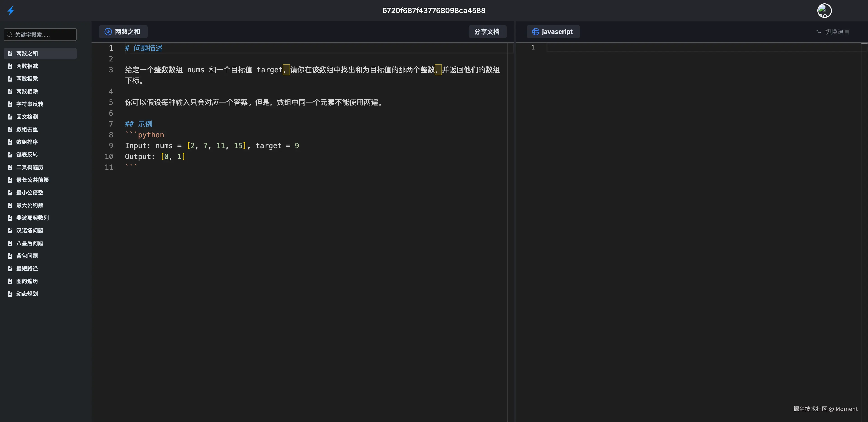Image resolution: width=868 pixels, height=422 pixels.
Task: Click the '# 问题描述' heading line
Action: (144, 48)
